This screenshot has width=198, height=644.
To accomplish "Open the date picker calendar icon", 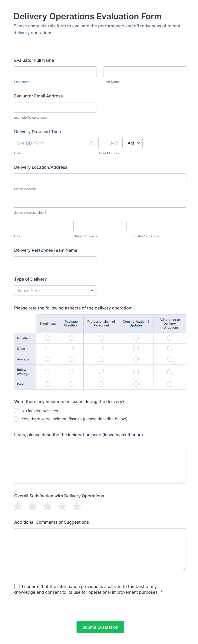I will pyautogui.click(x=91, y=143).
